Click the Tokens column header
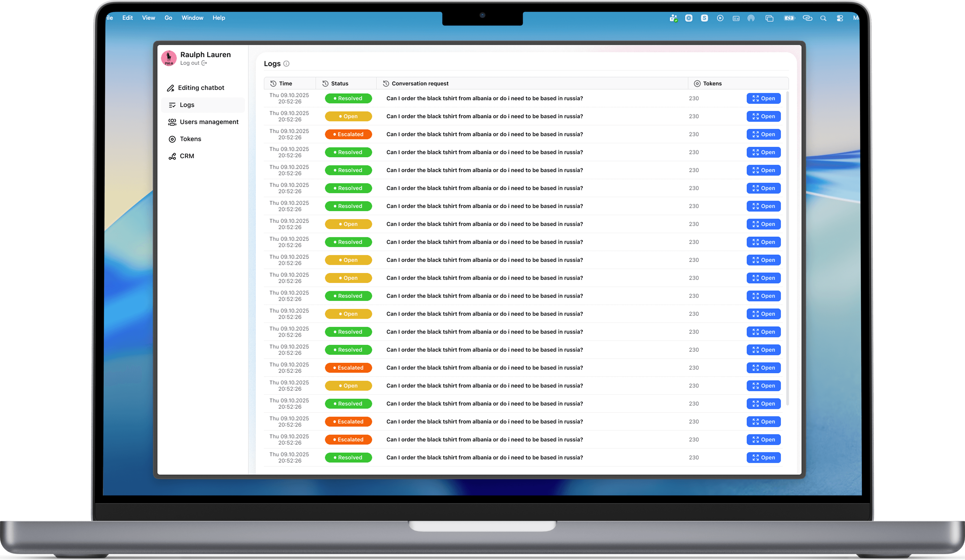Image resolution: width=965 pixels, height=560 pixels. point(712,83)
